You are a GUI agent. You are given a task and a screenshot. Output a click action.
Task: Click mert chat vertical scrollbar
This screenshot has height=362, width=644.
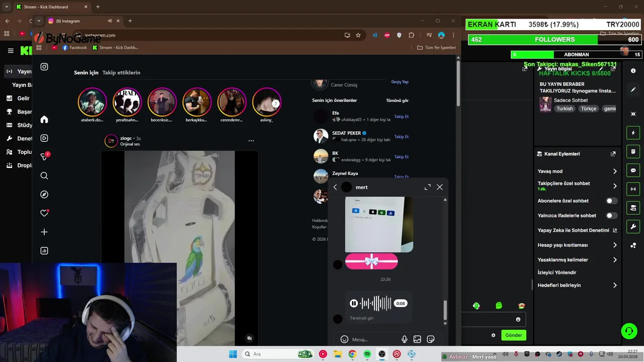445,310
